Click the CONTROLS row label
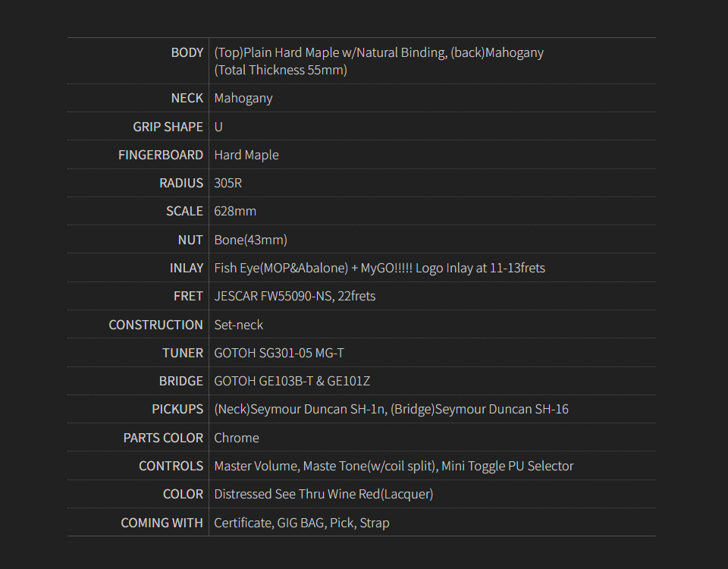 [x=171, y=466]
